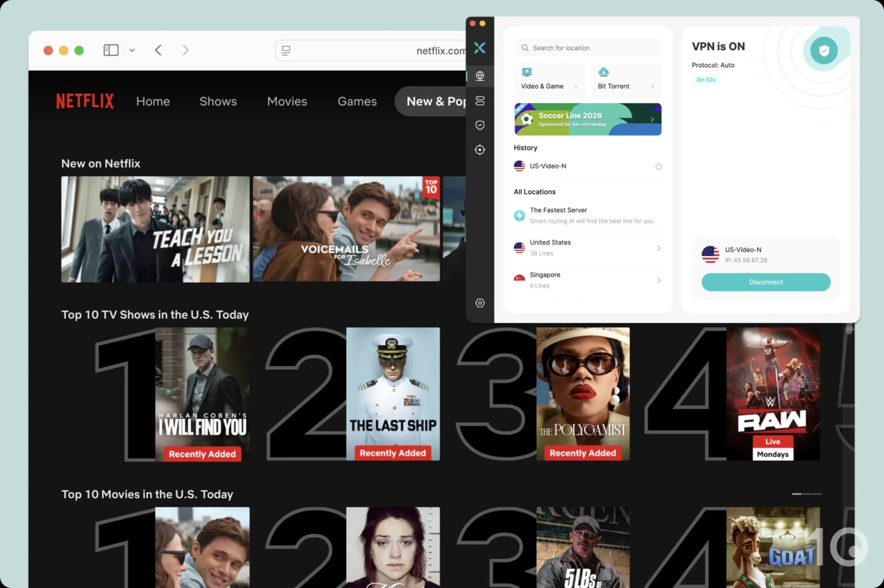This screenshot has height=588, width=884.
Task: Click the United States flag in All Locations
Action: 519,248
